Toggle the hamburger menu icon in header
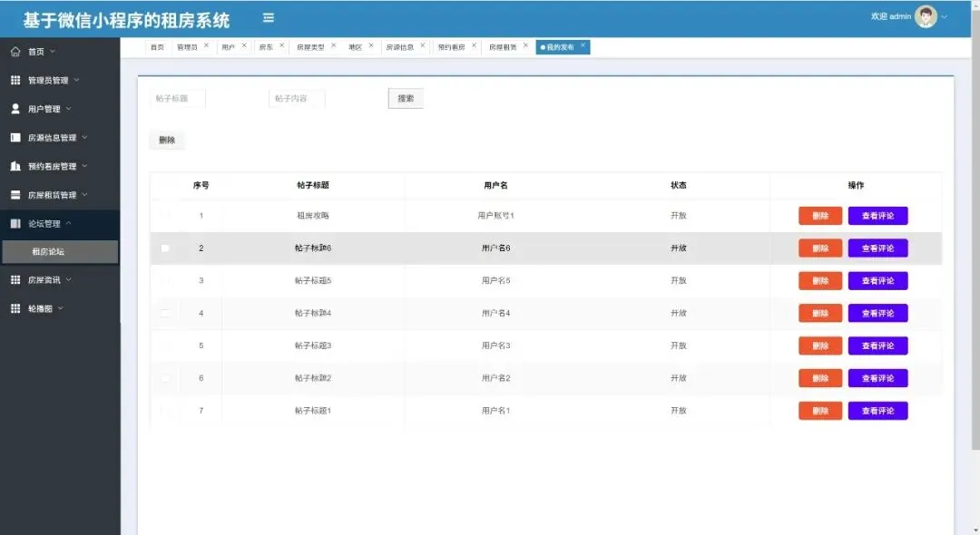The width and height of the screenshot is (980, 535). (269, 17)
